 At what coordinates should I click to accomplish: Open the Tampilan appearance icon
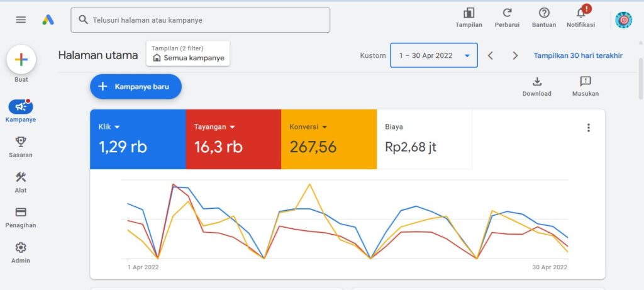point(469,13)
